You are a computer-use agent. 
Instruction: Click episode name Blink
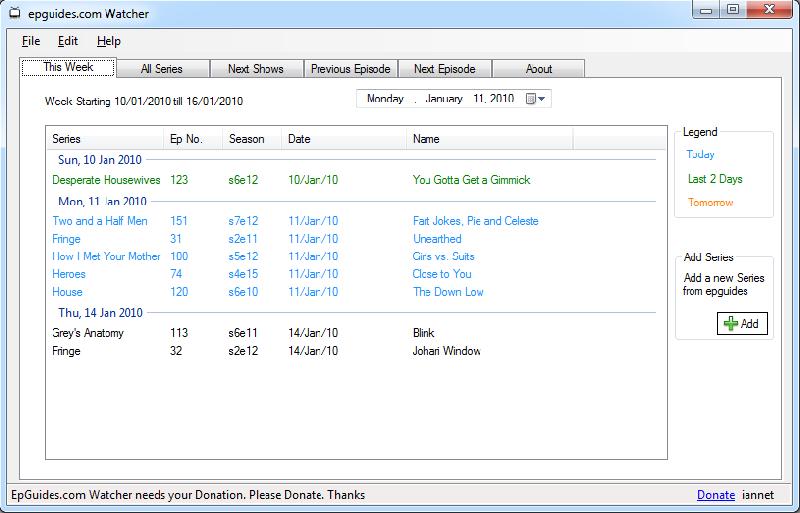(423, 333)
